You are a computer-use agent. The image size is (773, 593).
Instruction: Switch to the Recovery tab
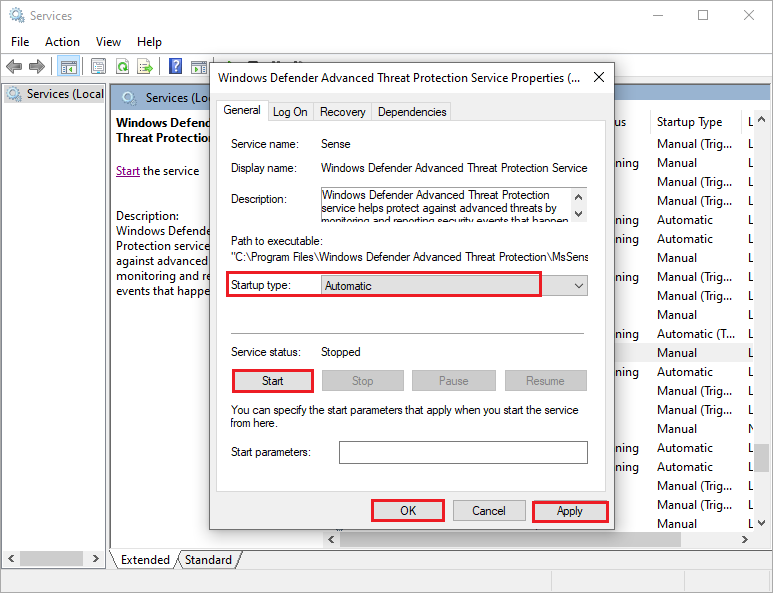343,112
